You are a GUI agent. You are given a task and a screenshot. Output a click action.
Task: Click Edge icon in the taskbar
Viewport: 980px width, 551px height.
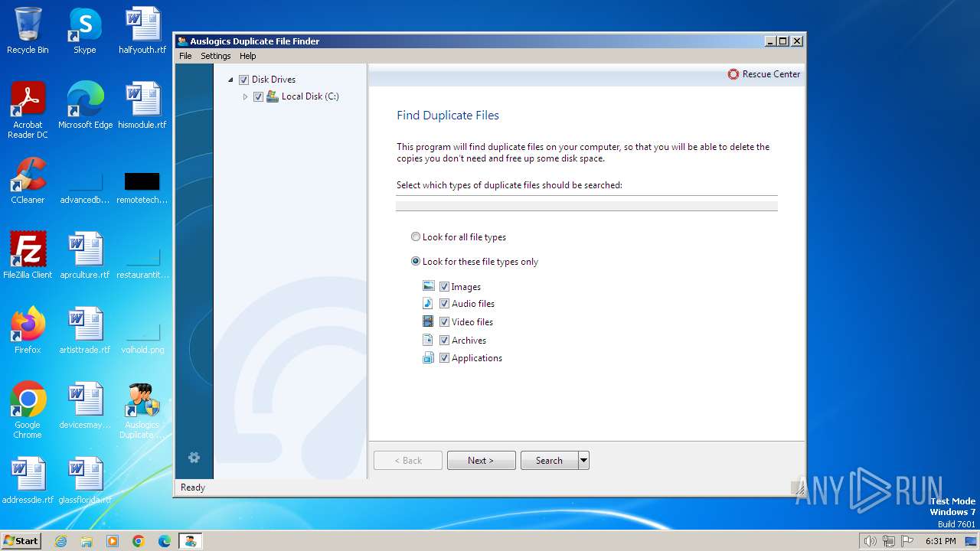165,541
